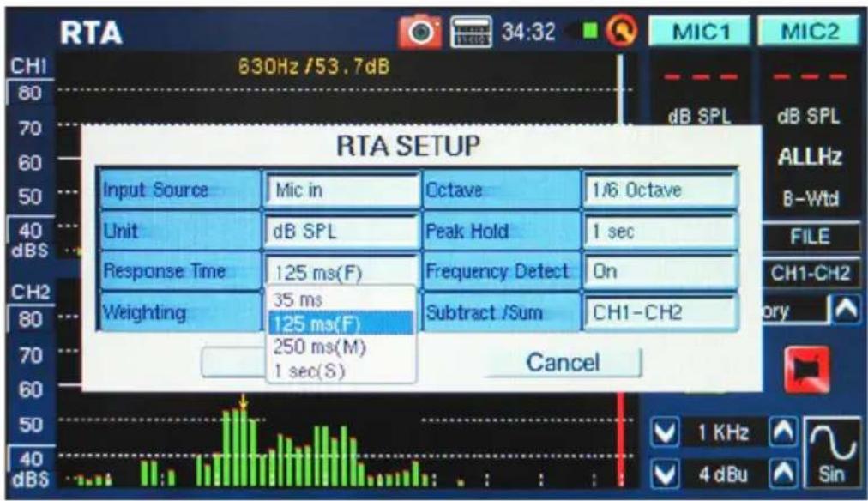Tap the red record/stop icon
Viewport: 868px width, 501px height.
tap(806, 369)
